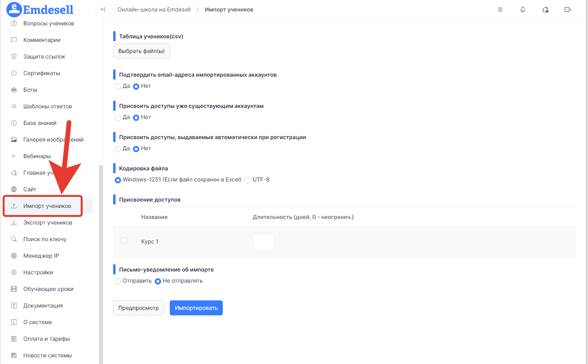Select the UTF-8 encoding option

tap(248, 180)
